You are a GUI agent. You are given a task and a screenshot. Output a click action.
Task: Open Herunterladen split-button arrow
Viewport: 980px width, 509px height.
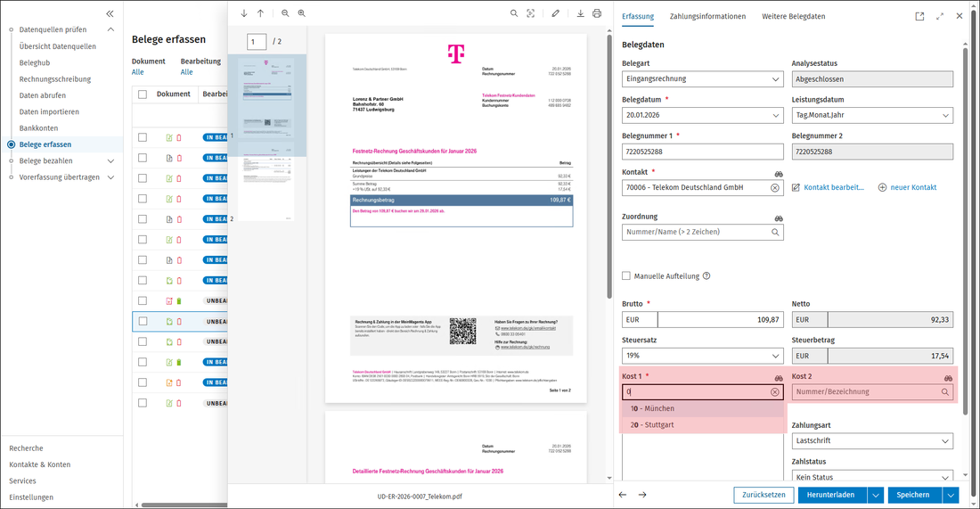pos(876,495)
